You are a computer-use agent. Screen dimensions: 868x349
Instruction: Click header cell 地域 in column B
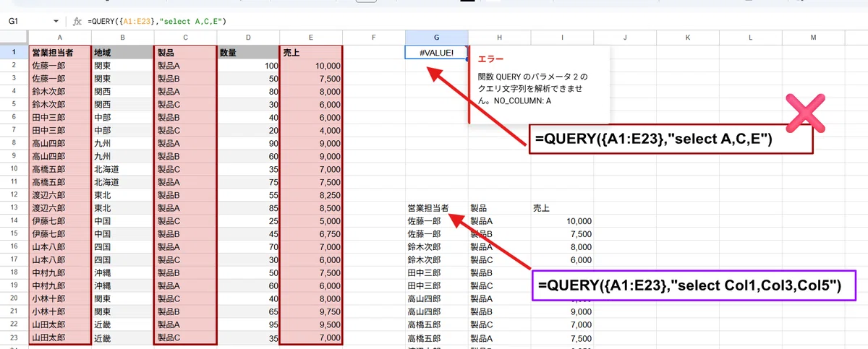(123, 52)
